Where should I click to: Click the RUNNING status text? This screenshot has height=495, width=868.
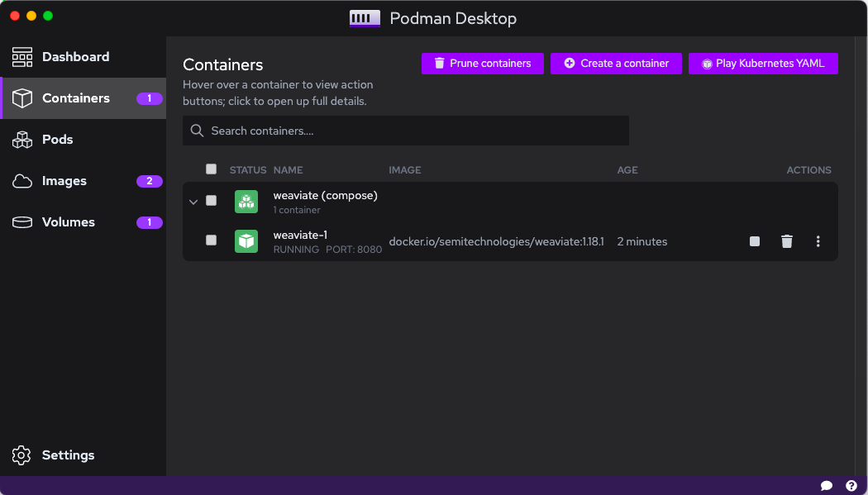tap(296, 250)
